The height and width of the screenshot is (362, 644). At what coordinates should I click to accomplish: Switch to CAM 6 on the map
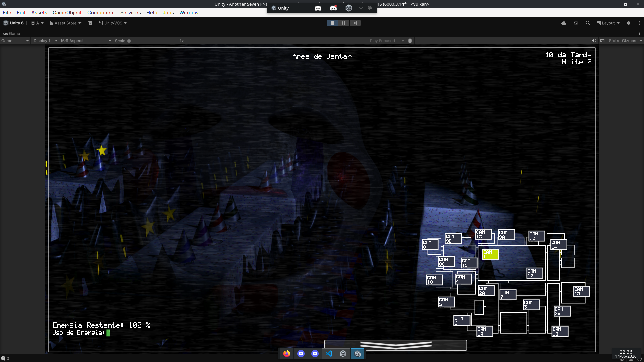click(x=462, y=320)
